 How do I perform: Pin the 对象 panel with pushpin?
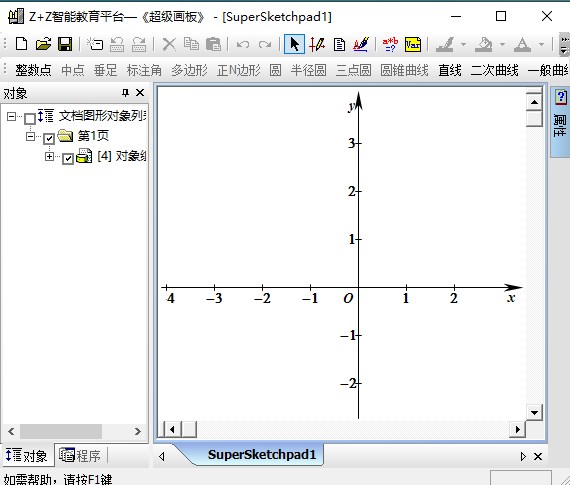tap(125, 93)
